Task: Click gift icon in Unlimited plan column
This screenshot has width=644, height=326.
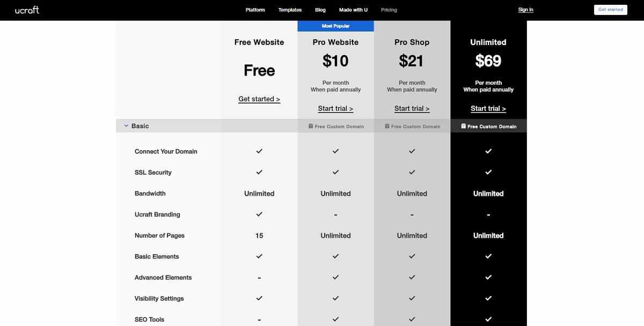Action: pos(464,127)
